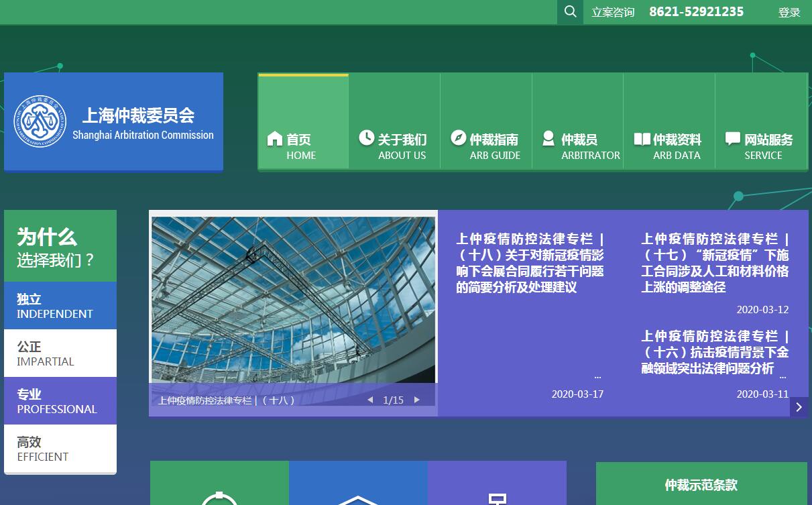Click the home house icon
Viewport: 812px width, 505px height.
275,139
